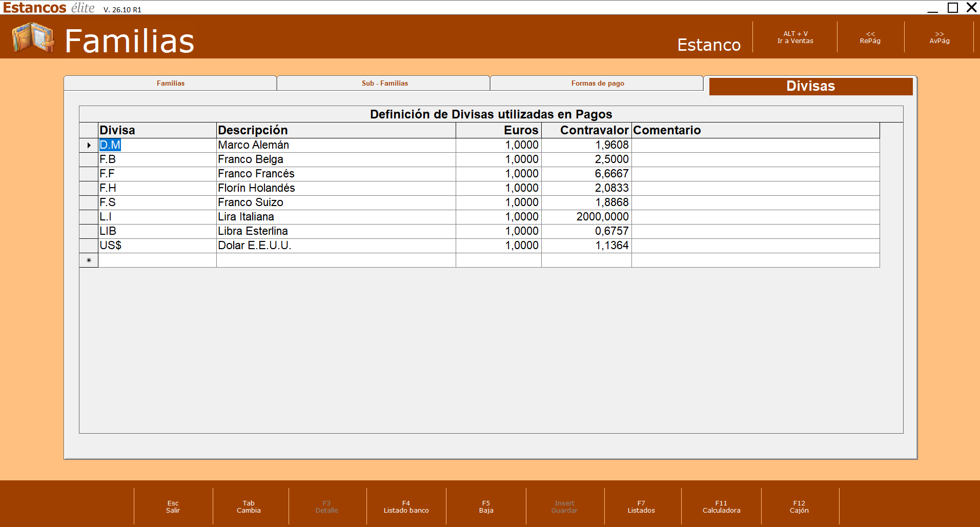Click the AvPág next page button
The width and height of the screenshot is (980, 527).
pyautogui.click(x=940, y=37)
